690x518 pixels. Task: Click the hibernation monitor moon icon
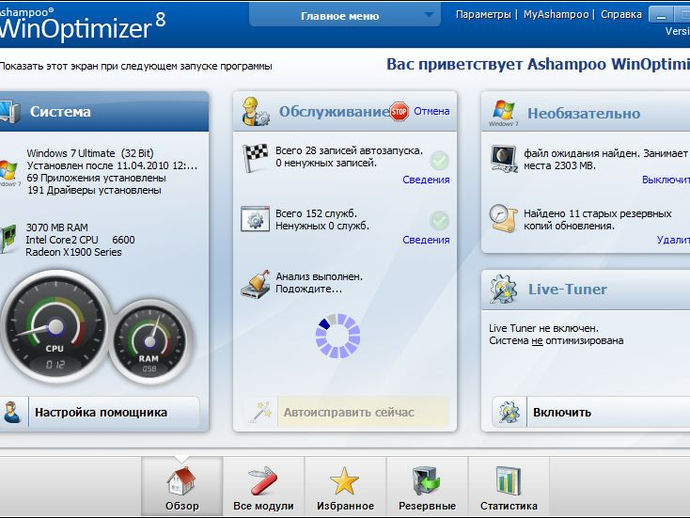pyautogui.click(x=503, y=158)
